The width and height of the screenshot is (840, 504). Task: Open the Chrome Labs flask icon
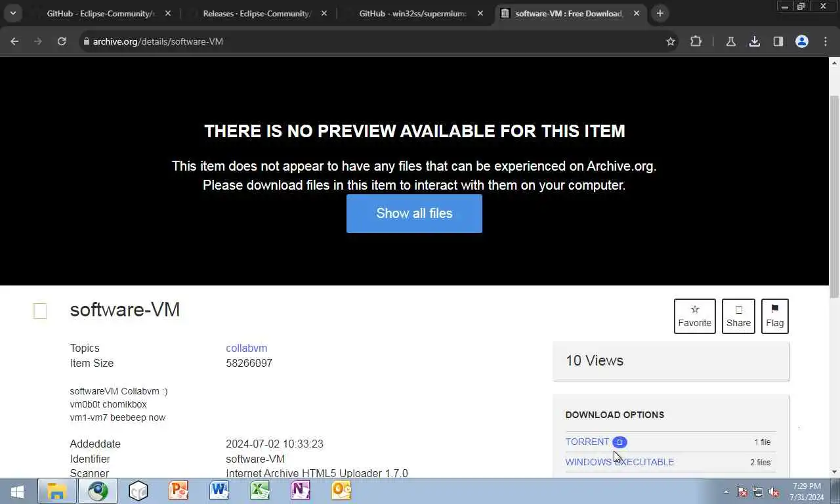coord(730,41)
